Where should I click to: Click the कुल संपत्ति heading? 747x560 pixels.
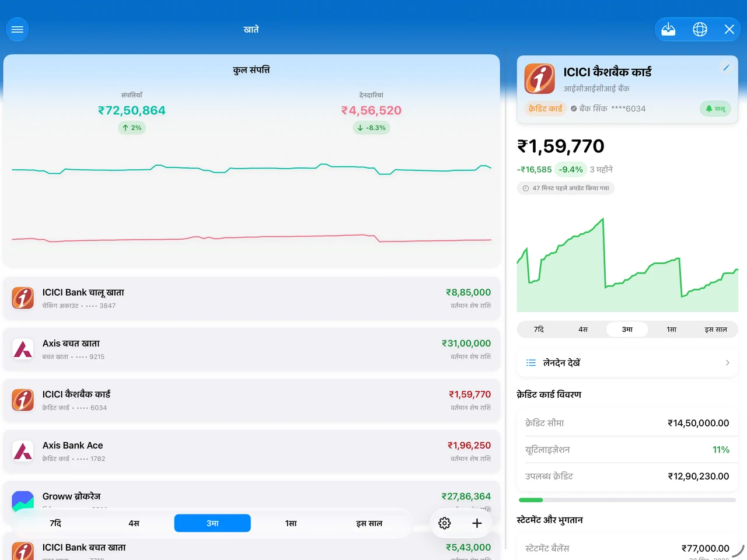point(252,70)
